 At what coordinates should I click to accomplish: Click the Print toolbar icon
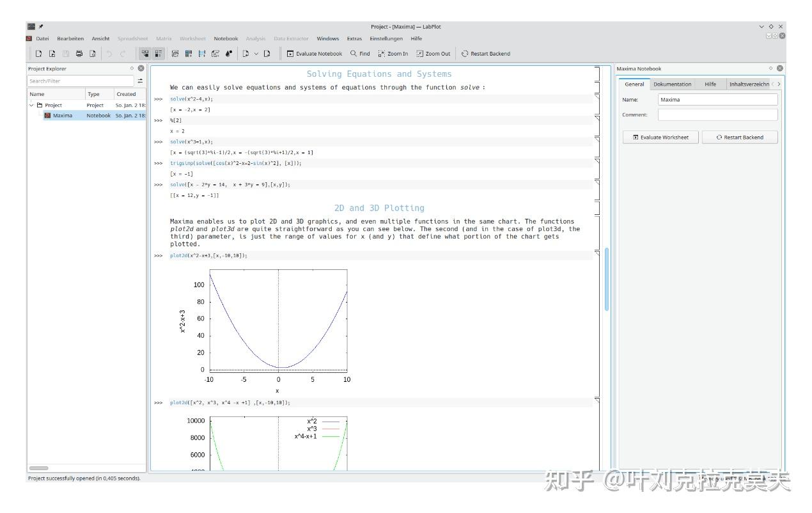[79, 54]
